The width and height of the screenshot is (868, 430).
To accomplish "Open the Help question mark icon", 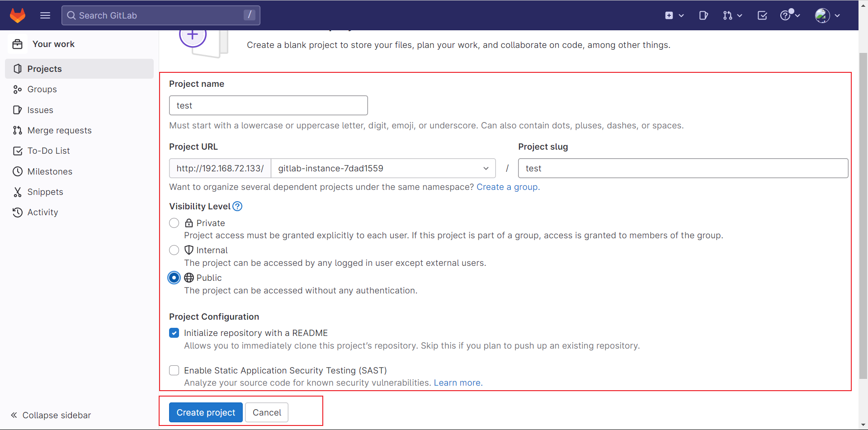I will tap(785, 15).
